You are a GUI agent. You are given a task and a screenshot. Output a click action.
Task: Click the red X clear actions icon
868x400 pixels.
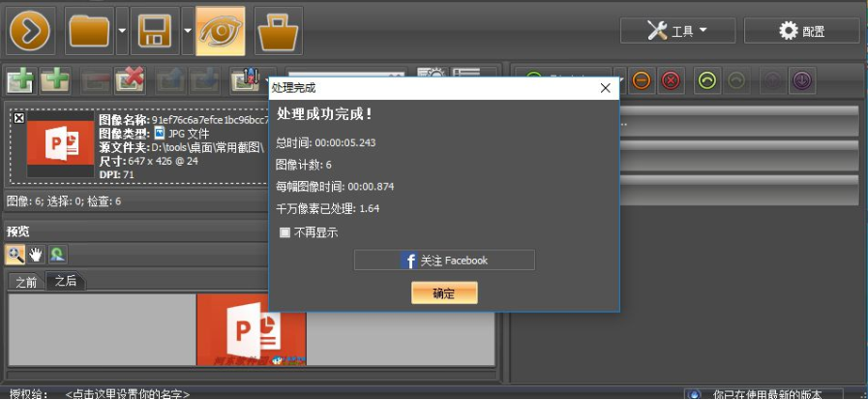[x=671, y=81]
